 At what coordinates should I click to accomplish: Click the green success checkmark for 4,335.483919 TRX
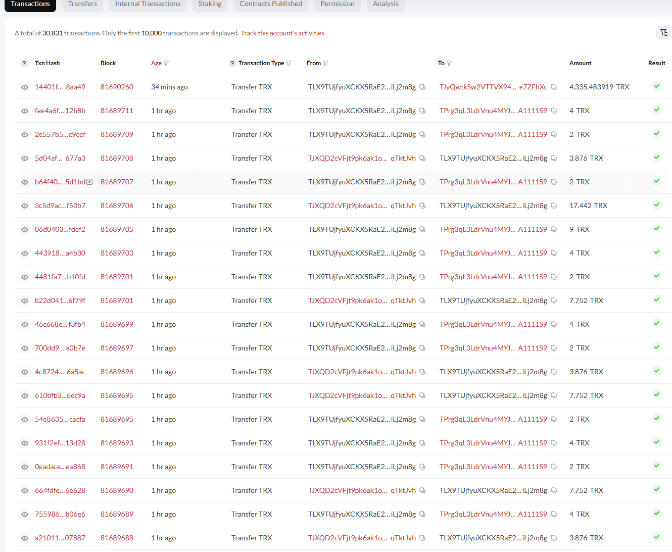656,87
